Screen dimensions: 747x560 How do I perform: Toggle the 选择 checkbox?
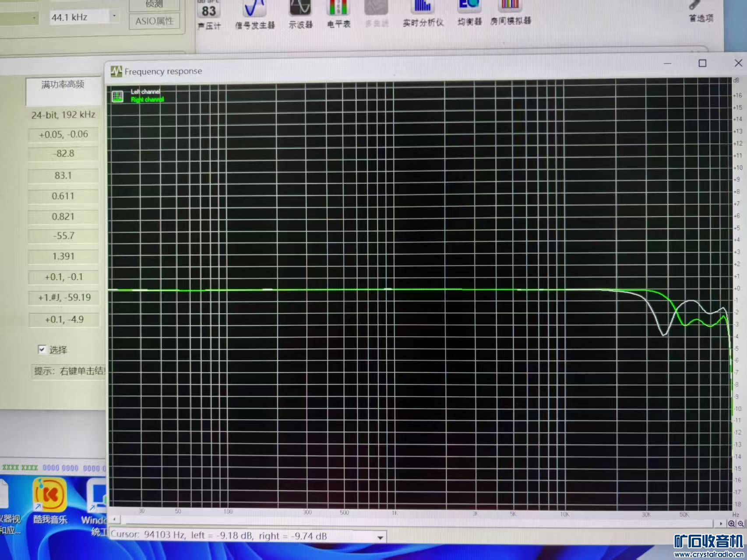click(42, 349)
